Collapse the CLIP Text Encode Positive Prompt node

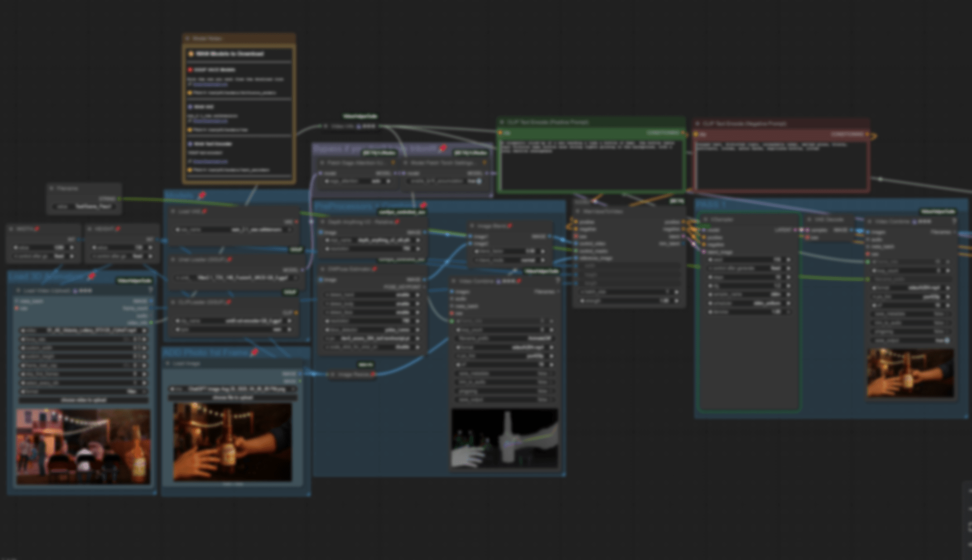point(502,122)
